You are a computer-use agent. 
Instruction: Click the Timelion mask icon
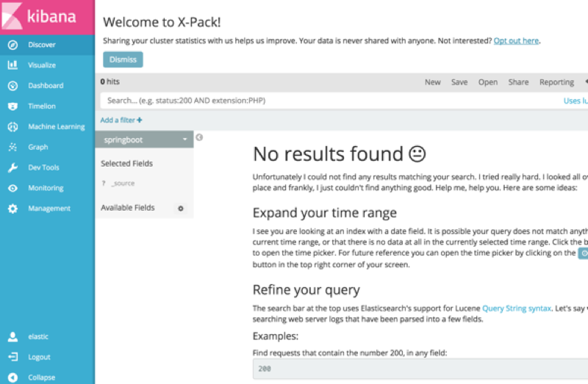click(x=12, y=106)
